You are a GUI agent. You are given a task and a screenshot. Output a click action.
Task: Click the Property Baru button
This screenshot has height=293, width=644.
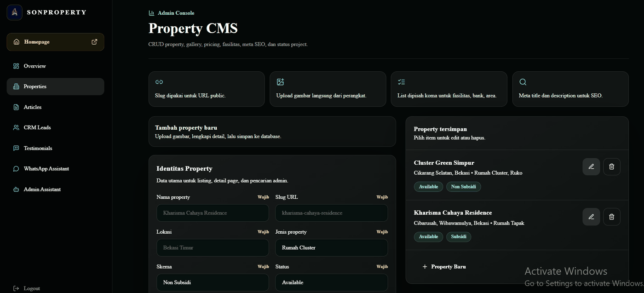coord(444,267)
